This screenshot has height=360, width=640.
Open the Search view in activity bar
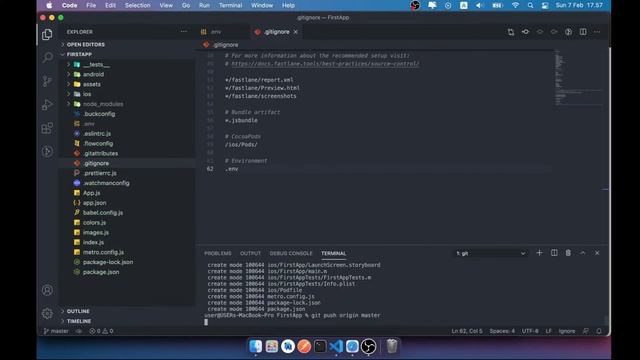47,58
